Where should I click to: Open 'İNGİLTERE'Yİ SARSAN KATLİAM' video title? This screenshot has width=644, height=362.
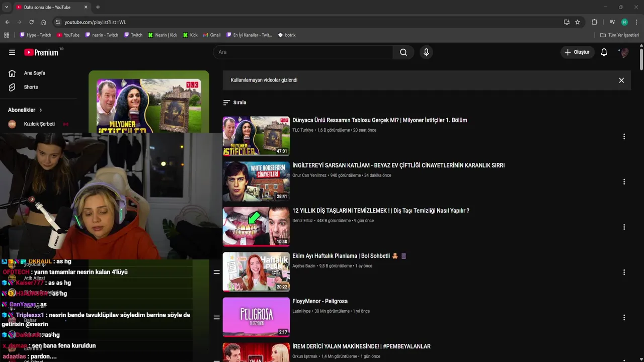pos(398,165)
